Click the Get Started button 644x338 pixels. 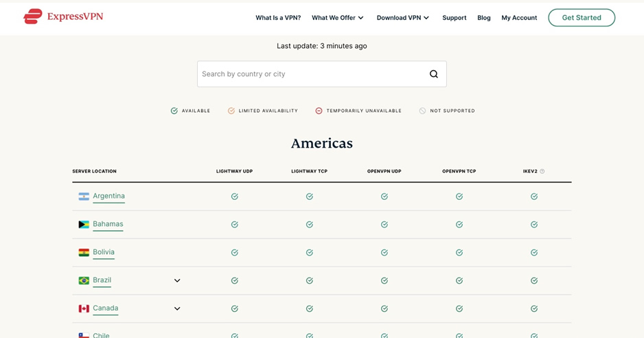(582, 18)
